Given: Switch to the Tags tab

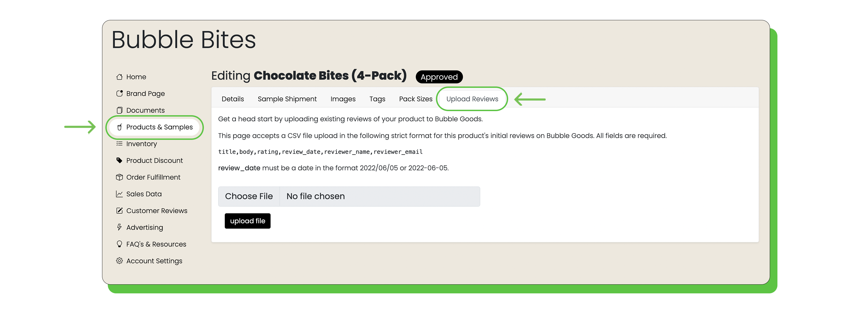Looking at the screenshot, I should 377,99.
